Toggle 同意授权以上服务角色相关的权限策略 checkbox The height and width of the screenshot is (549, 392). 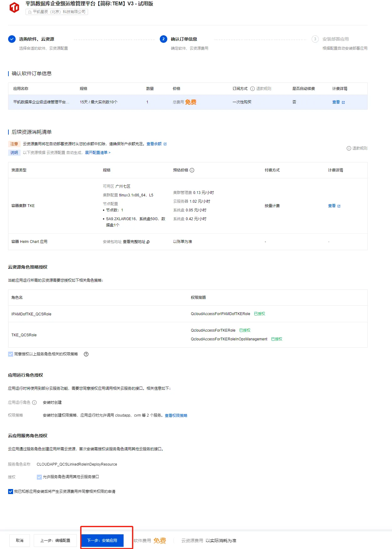11,354
